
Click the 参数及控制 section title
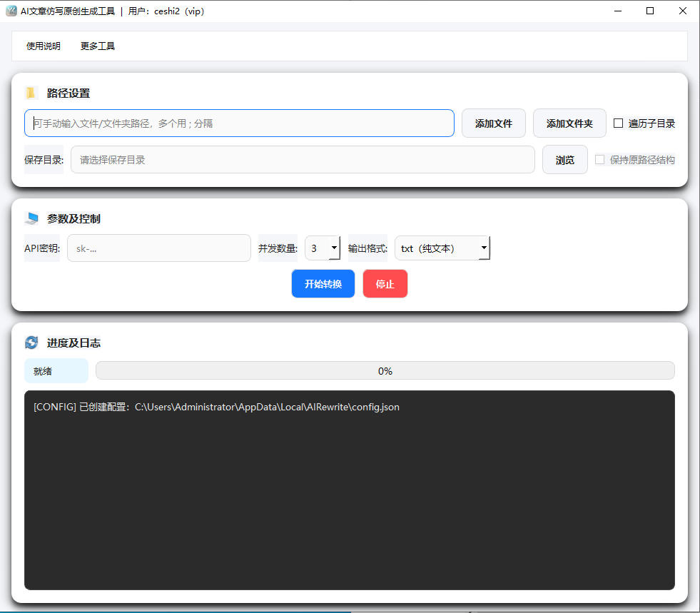pyautogui.click(x=73, y=218)
